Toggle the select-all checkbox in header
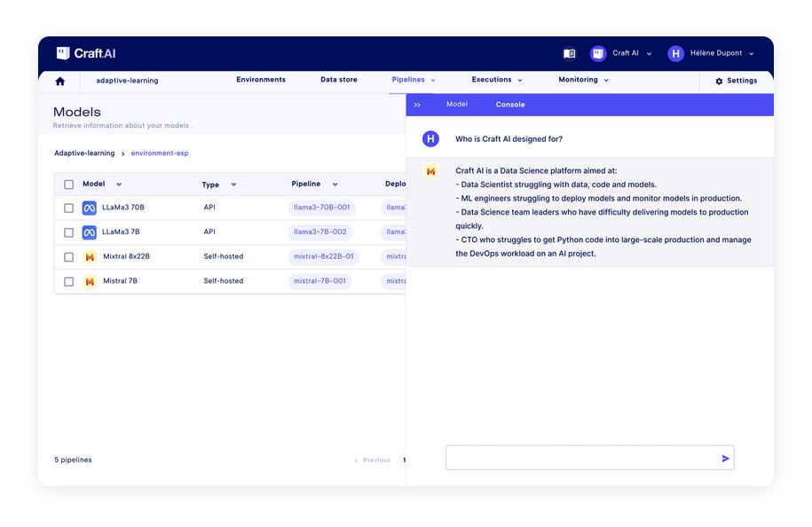The height and width of the screenshot is (527, 812). 68,185
